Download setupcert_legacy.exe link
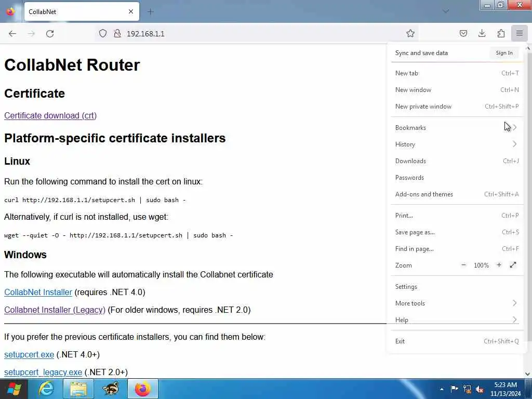532x399 pixels. [43, 372]
